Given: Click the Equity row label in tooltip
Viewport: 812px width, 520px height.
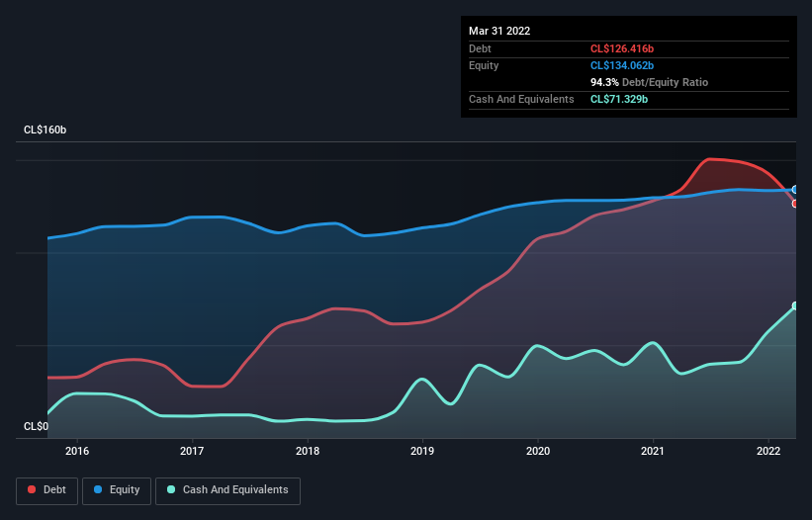Looking at the screenshot, I should pos(484,65).
